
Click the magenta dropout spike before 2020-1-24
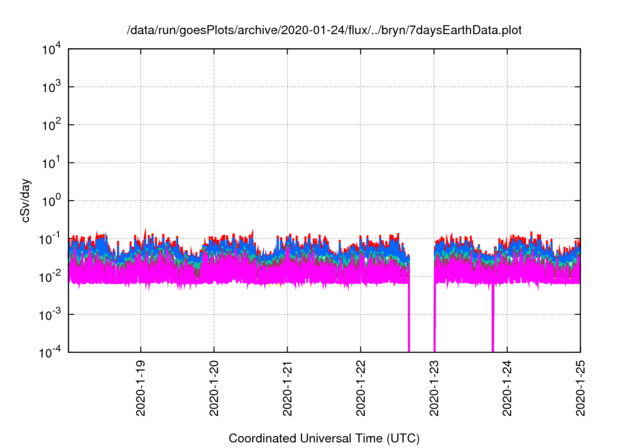[493, 318]
